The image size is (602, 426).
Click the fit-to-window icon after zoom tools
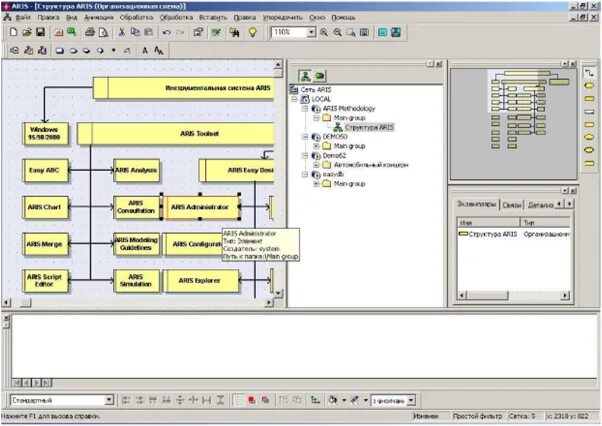pyautogui.click(x=364, y=33)
